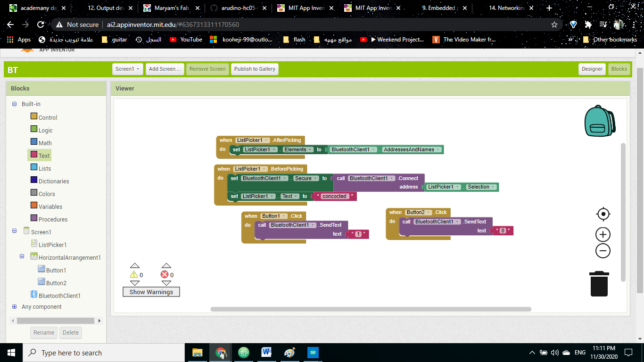Open the AddressesAndNames property dropdown
The image size is (644, 362).
pos(412,149)
